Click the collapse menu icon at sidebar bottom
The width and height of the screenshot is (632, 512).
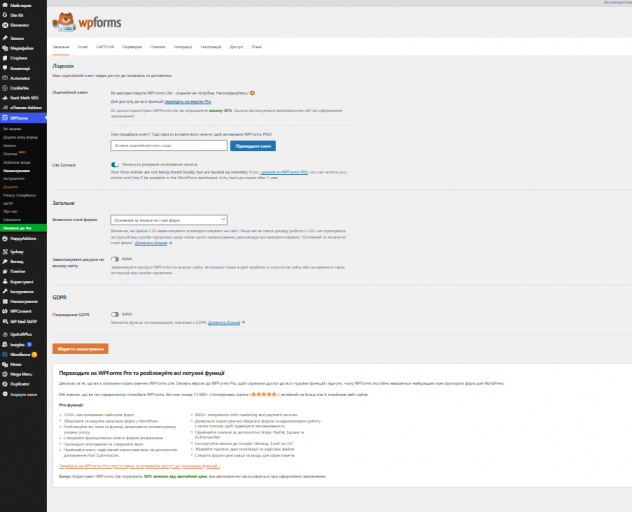coord(5,394)
